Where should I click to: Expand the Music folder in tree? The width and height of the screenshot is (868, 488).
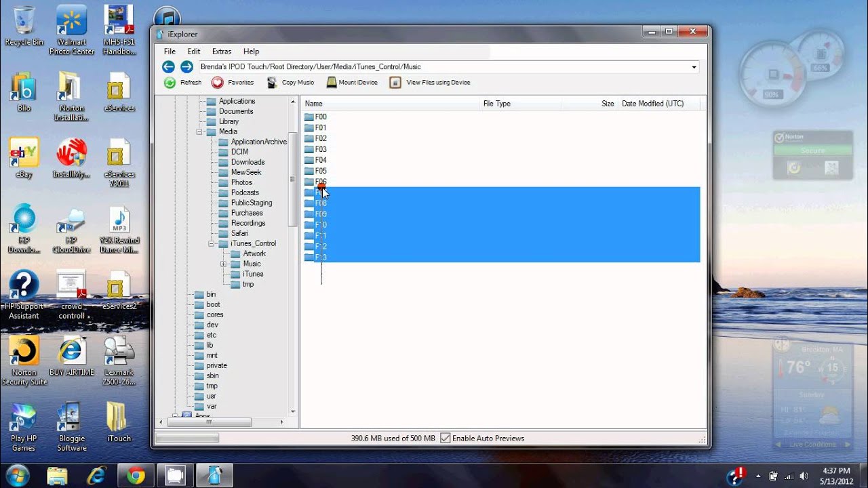224,264
